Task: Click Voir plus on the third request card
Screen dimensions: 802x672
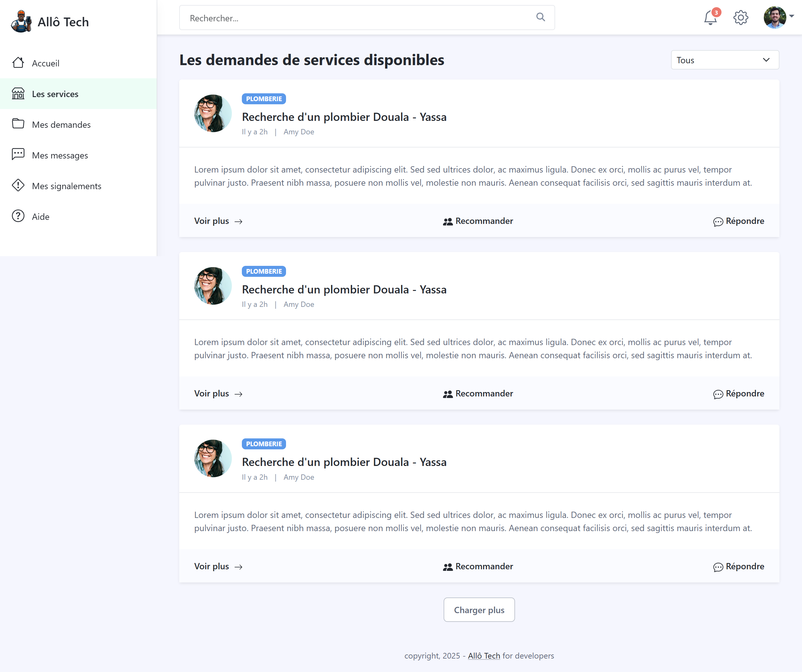Action: pos(218,566)
